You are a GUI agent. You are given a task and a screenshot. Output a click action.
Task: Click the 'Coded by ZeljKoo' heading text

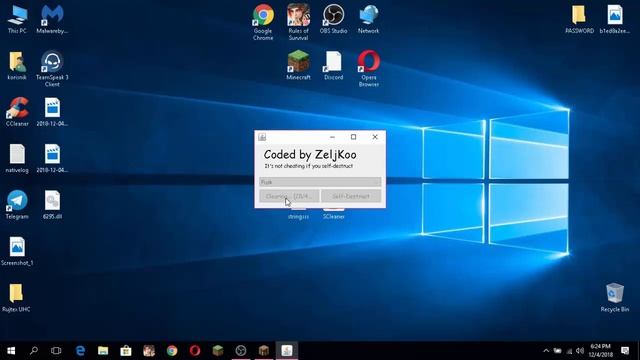(310, 155)
